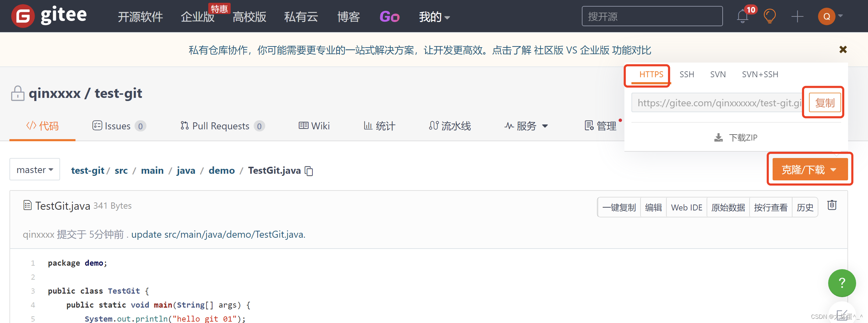The height and width of the screenshot is (323, 868).
Task: Click code line 4 number
Action: pyautogui.click(x=33, y=305)
